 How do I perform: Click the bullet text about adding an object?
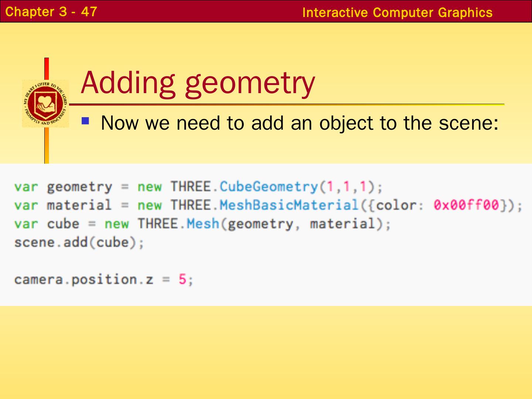tap(299, 123)
